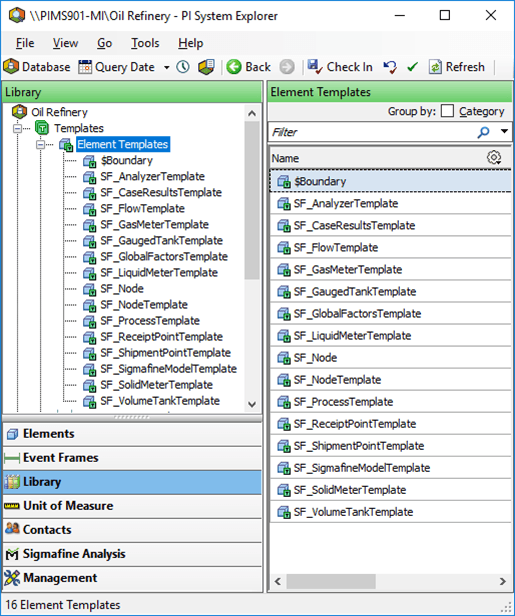Viewport: 515px width, 616px height.
Task: Open the Tools menu
Action: click(145, 43)
